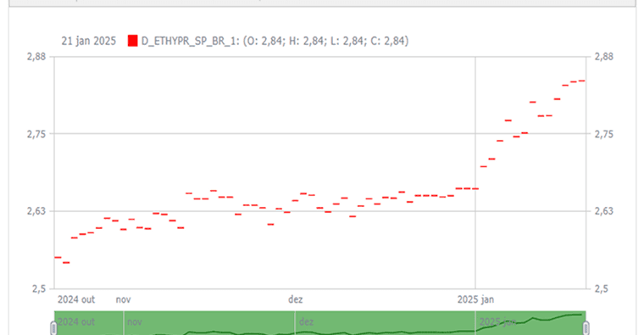Click '2025 jan' section in navigator strip

(530, 323)
